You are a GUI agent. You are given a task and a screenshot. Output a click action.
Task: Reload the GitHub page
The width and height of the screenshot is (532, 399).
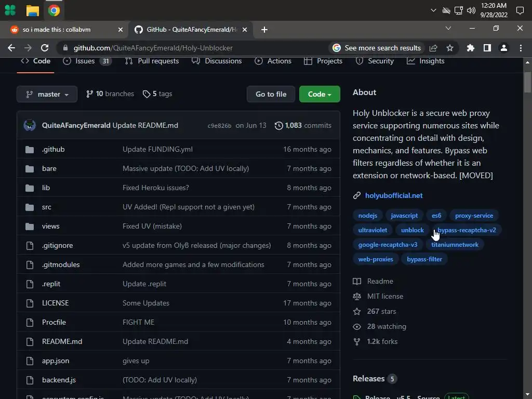(x=45, y=48)
